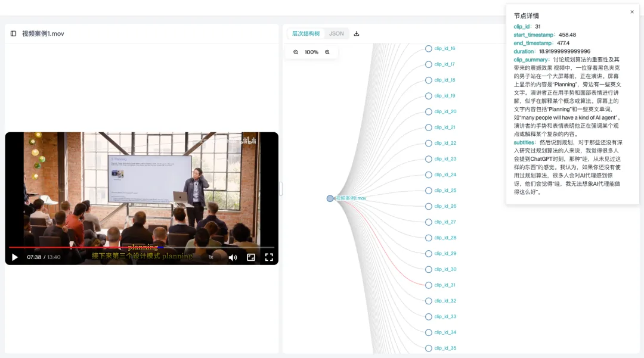Select node clip_id_25
Screen dimensions: 644x358
pyautogui.click(x=428, y=191)
